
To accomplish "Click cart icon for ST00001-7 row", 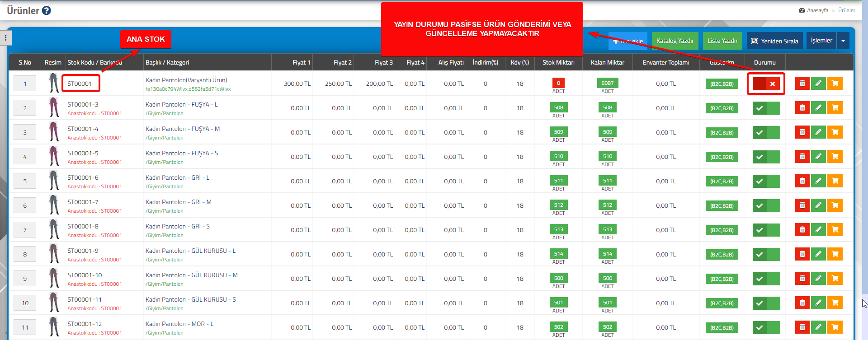I will 835,205.
